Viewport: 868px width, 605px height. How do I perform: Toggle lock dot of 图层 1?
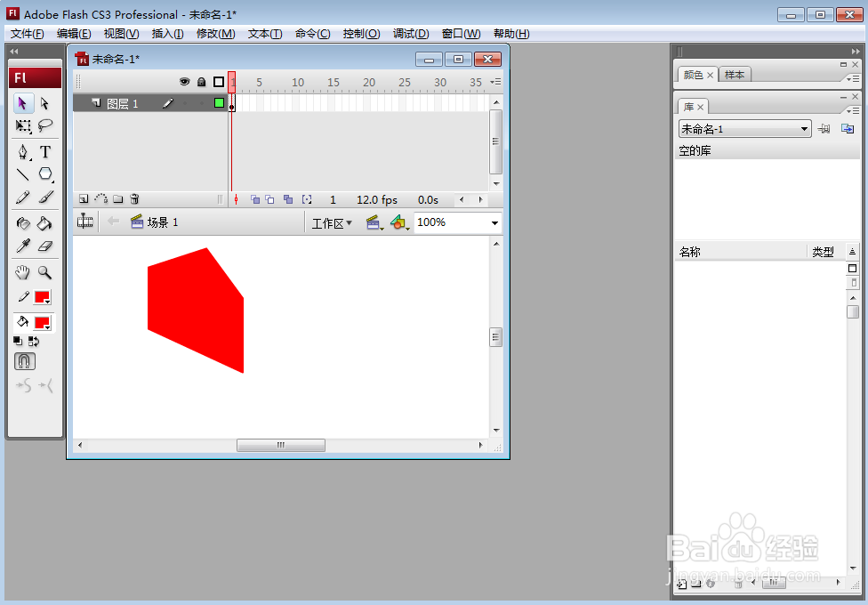point(202,103)
